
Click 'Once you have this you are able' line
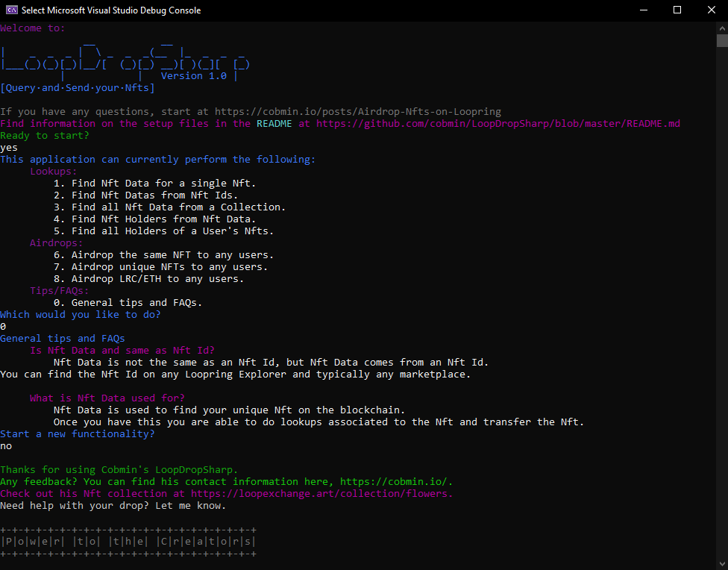click(318, 422)
